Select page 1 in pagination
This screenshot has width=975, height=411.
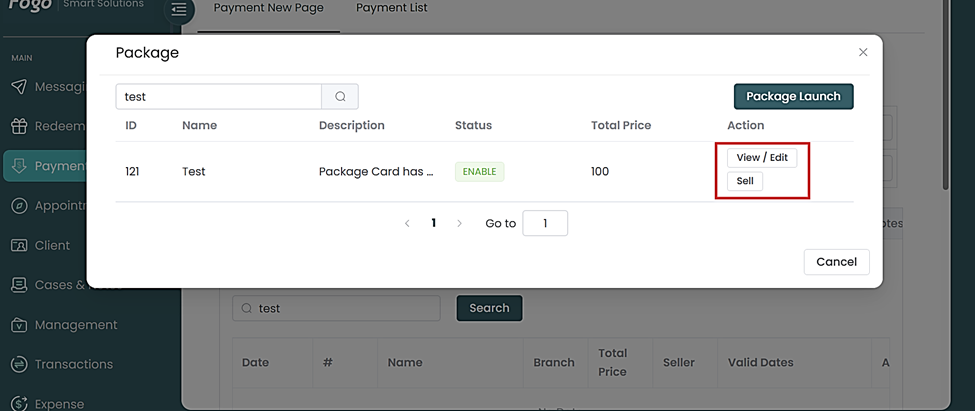433,223
